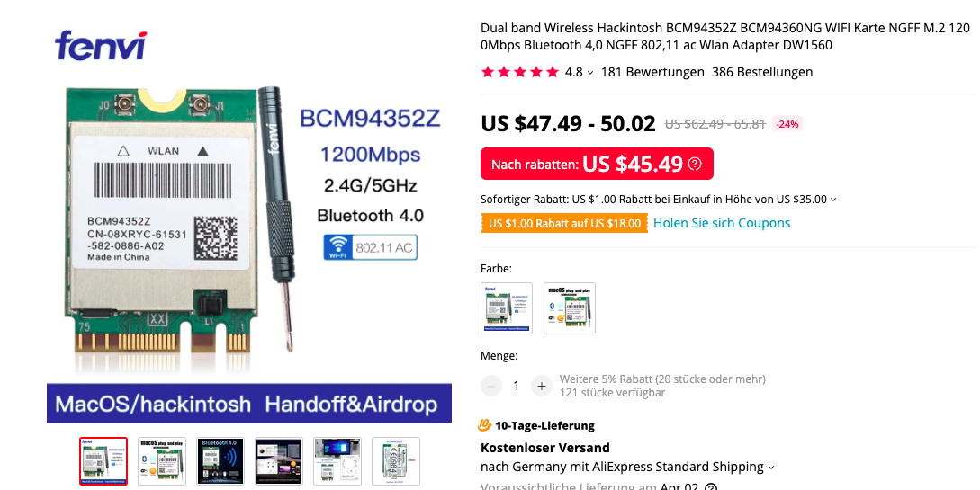
Task: Click the US $1.00 Rabatt coupon tag
Action: (x=564, y=224)
